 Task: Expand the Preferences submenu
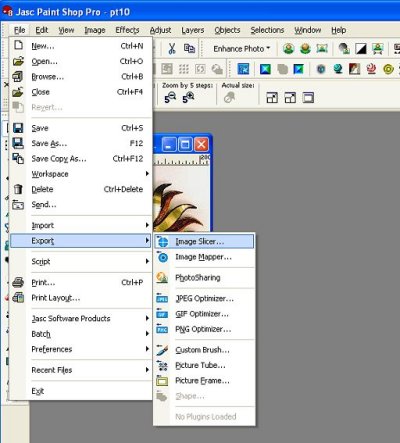coord(81,349)
